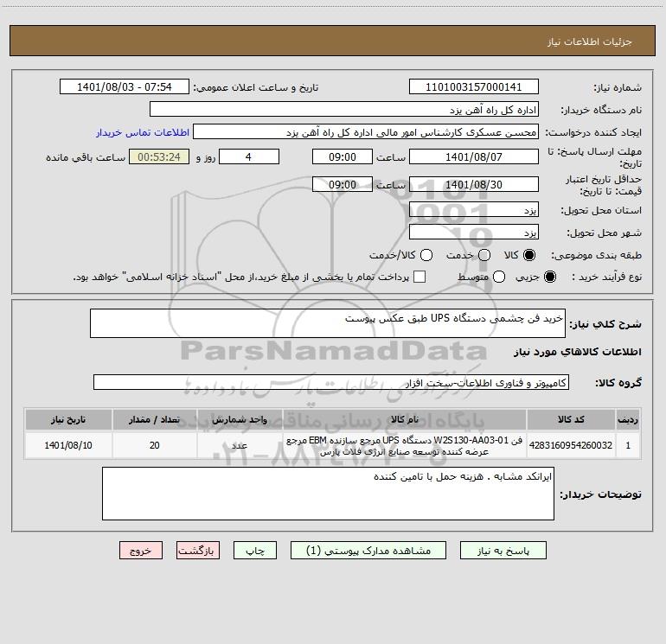Image resolution: width=666 pixels, height=644 pixels.
Task: Click the item name cell فن W2S130-AA03-01
Action: click(x=405, y=445)
